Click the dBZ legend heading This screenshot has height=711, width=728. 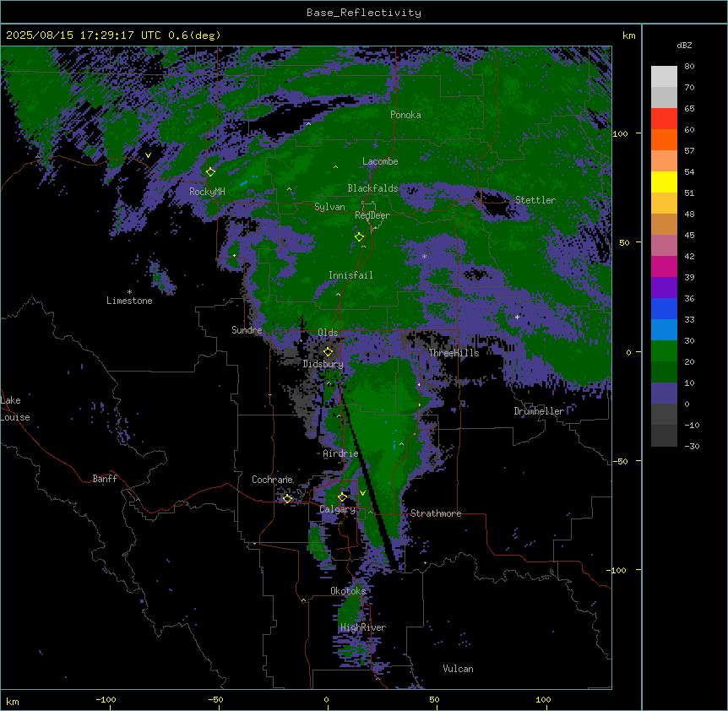click(684, 46)
